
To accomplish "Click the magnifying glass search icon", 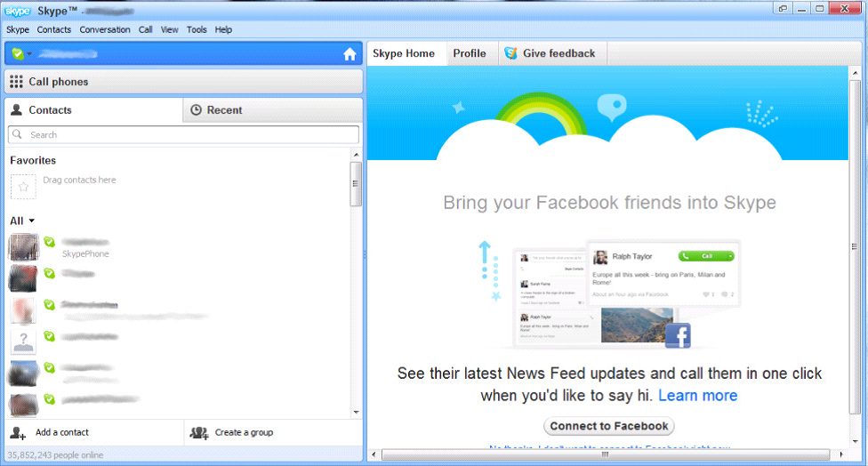I will click(17, 134).
